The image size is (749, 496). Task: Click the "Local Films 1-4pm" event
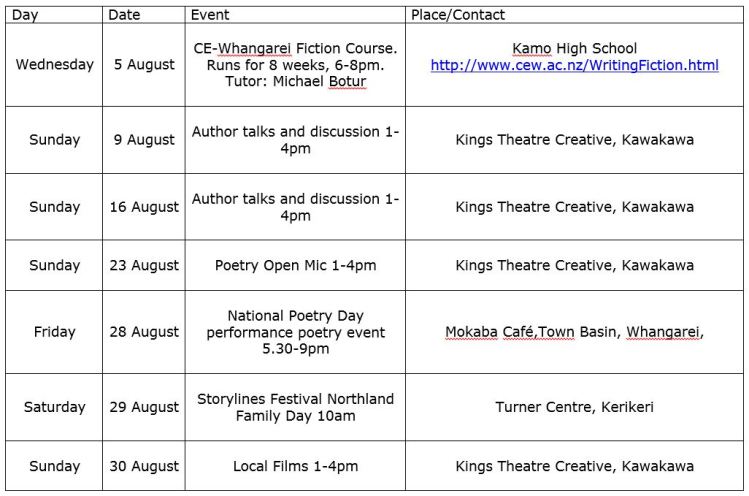[295, 466]
